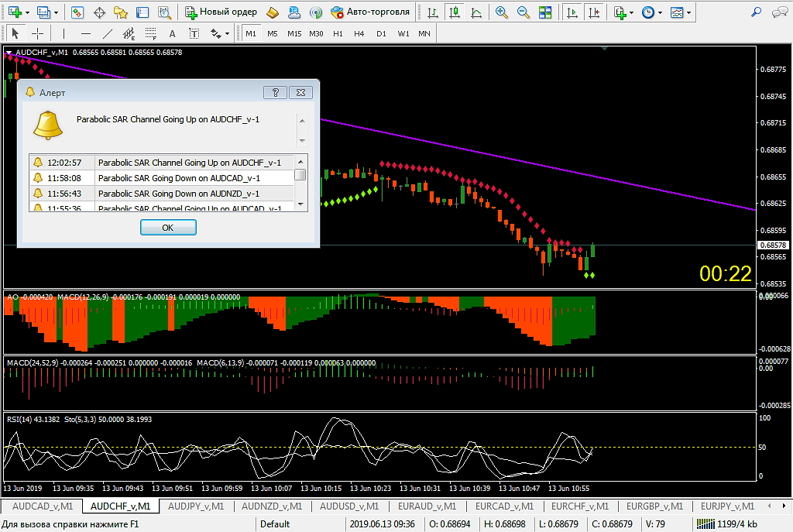Open the Data Window crosshair icon

point(99,12)
